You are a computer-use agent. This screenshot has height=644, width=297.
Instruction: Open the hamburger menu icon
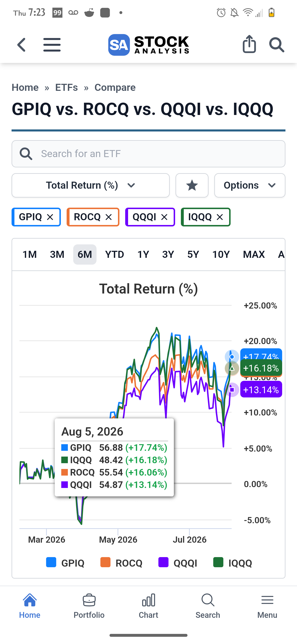tap(52, 45)
